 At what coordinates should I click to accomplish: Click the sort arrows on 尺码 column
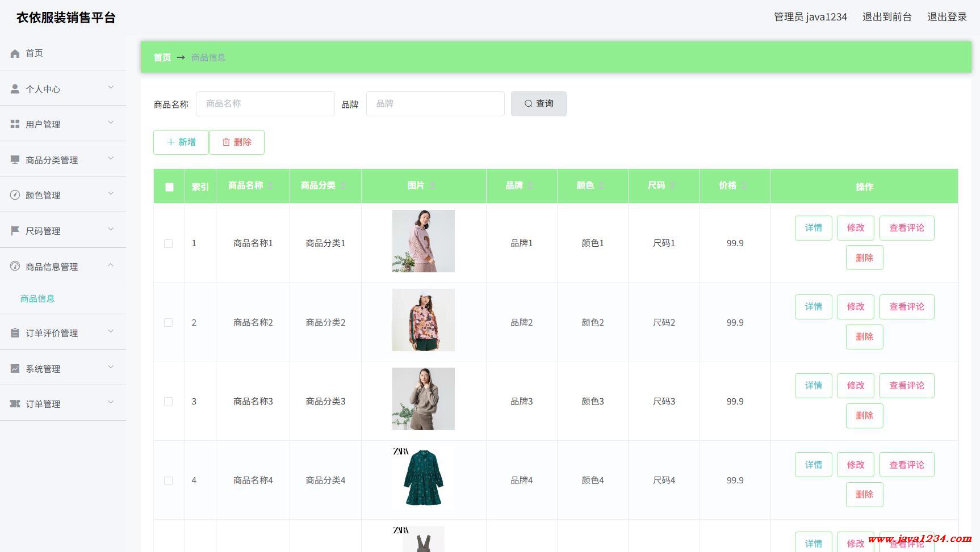click(x=672, y=186)
